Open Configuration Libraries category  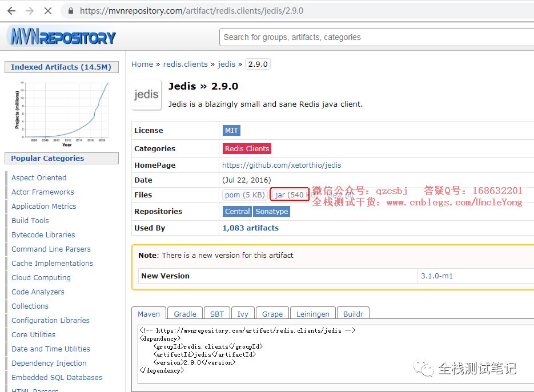click(x=50, y=321)
